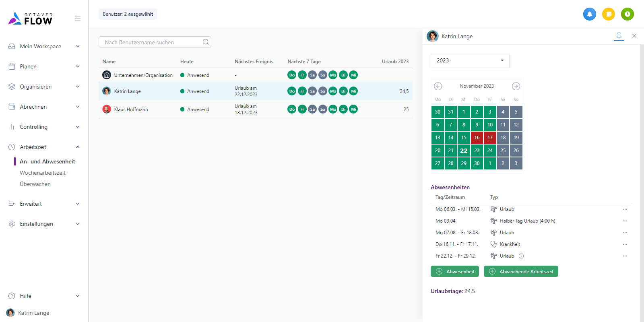This screenshot has width=644, height=322.
Task: Pin the Katrin Lange detail panel
Action: click(x=619, y=36)
